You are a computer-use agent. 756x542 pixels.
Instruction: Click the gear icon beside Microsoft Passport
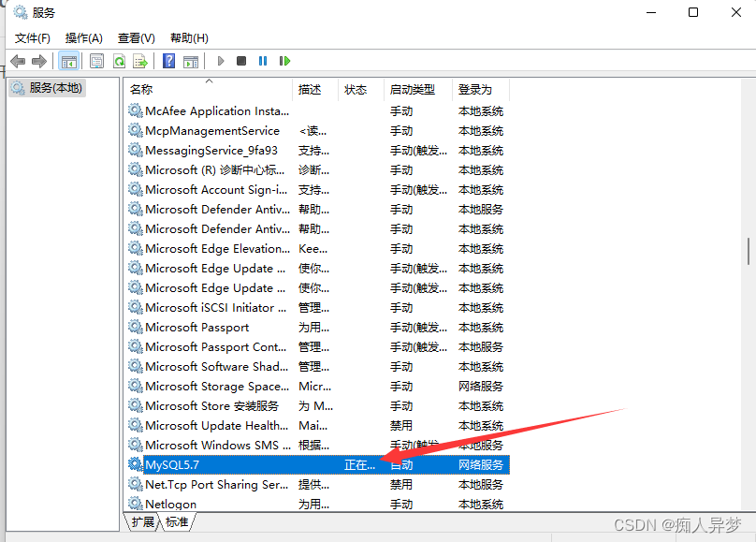[x=135, y=327]
